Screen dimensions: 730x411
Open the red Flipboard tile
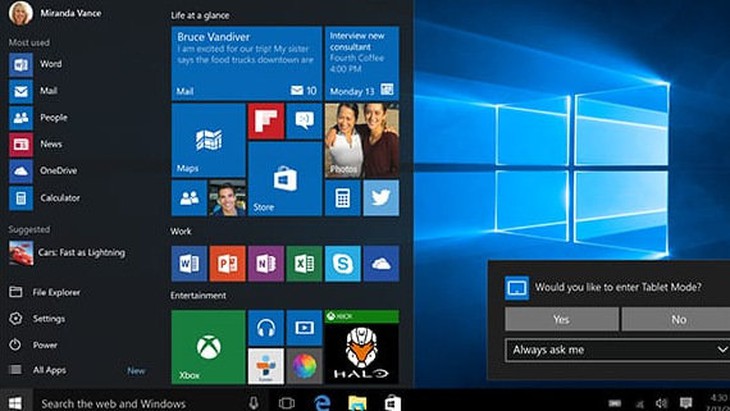pyautogui.click(x=266, y=121)
